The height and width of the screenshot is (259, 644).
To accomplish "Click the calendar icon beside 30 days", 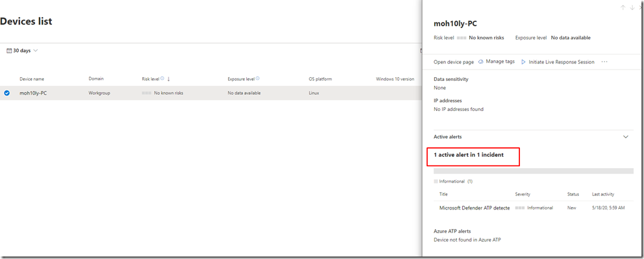I will click(9, 51).
